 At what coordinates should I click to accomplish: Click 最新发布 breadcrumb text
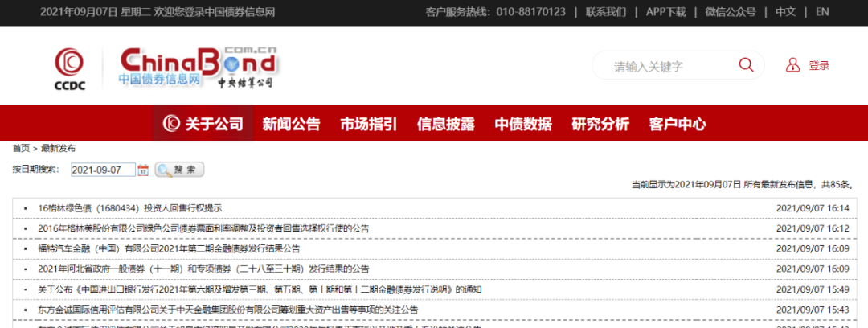[58, 148]
